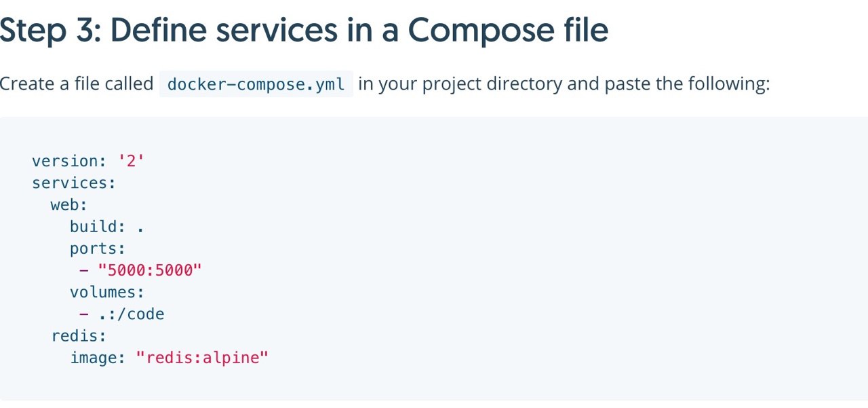Click the words "Create a file called"

[77, 84]
